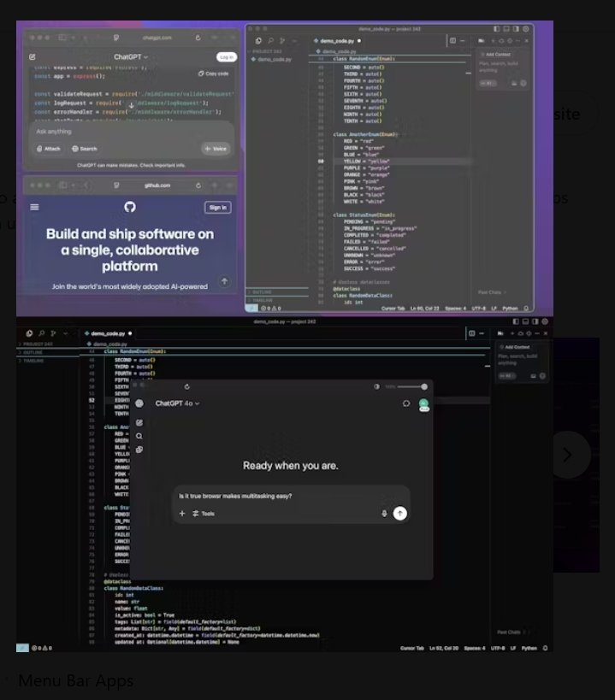The image size is (615, 700).
Task: Open the hamburger menu on github.com
Action: pos(34,207)
